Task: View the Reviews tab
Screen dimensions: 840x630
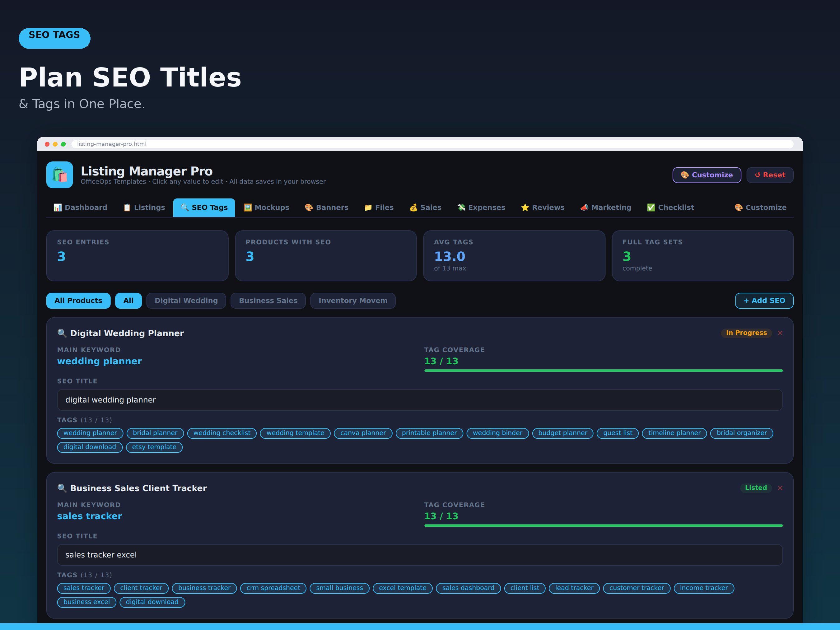Action: [x=543, y=207]
